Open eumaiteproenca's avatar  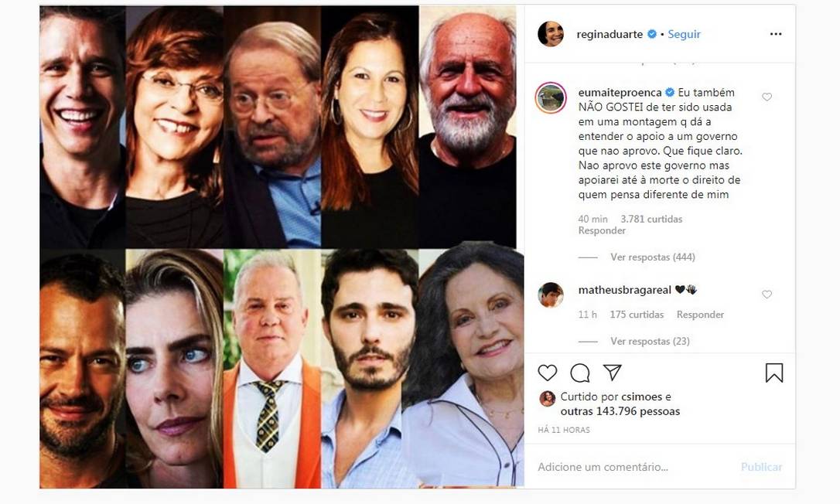click(551, 97)
